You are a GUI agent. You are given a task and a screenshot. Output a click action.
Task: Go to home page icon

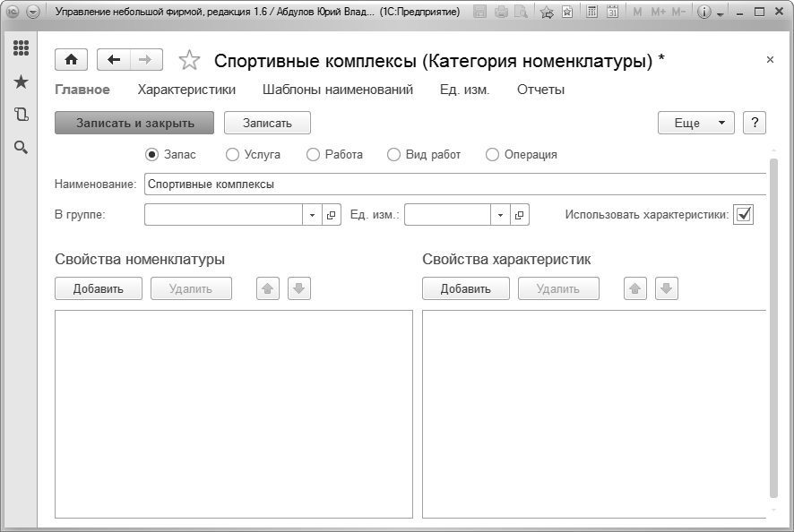[71, 60]
